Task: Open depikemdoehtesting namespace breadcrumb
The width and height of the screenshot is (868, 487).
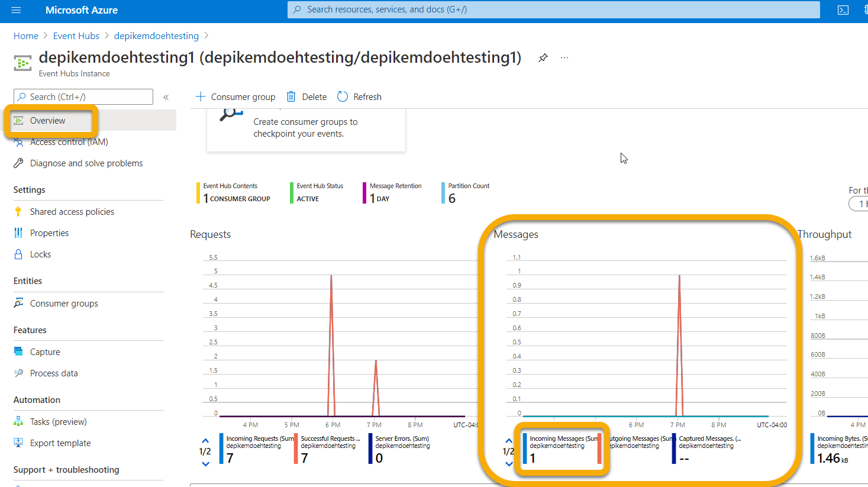Action: point(156,36)
